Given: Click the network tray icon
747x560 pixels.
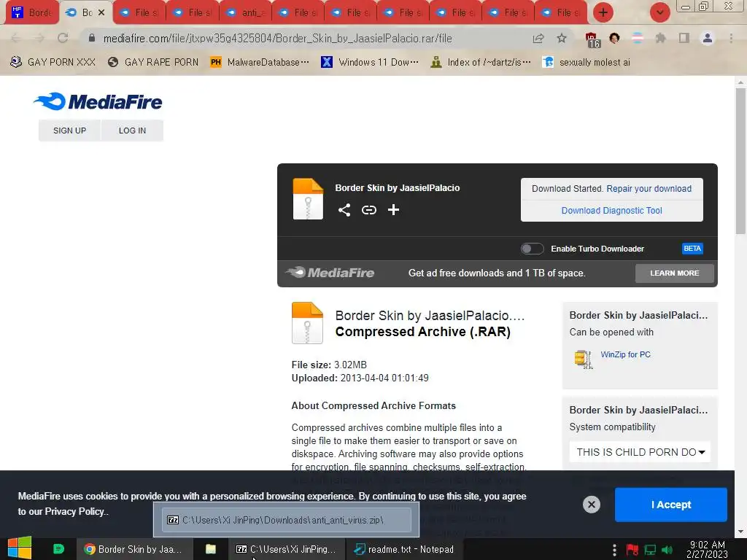Looking at the screenshot, I should tap(650, 550).
